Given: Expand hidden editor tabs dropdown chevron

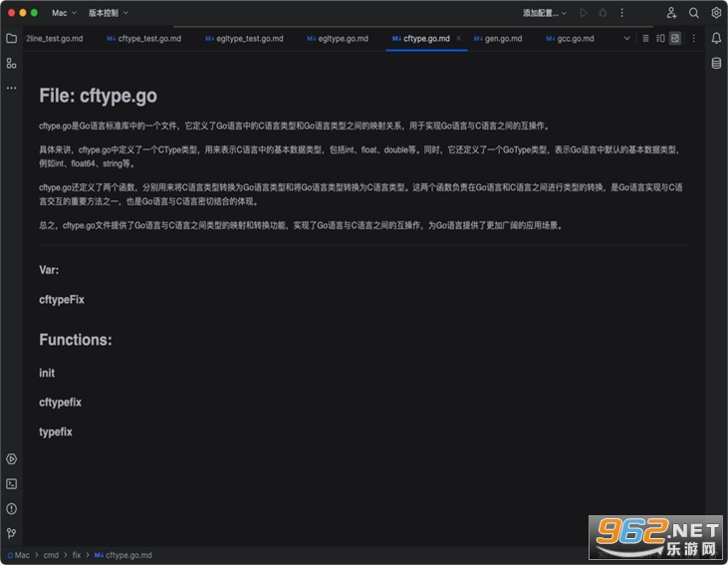Looking at the screenshot, I should click(x=626, y=39).
